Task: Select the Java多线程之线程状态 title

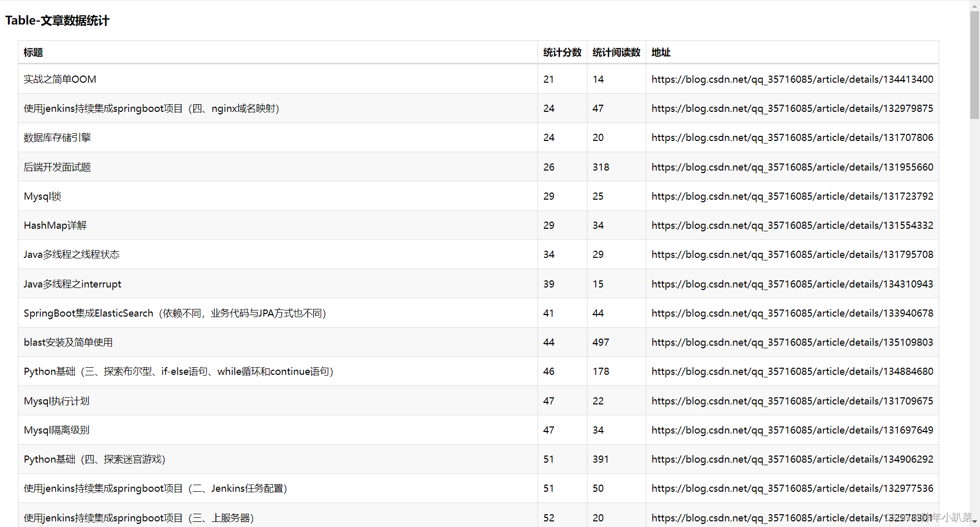Action: coord(71,254)
